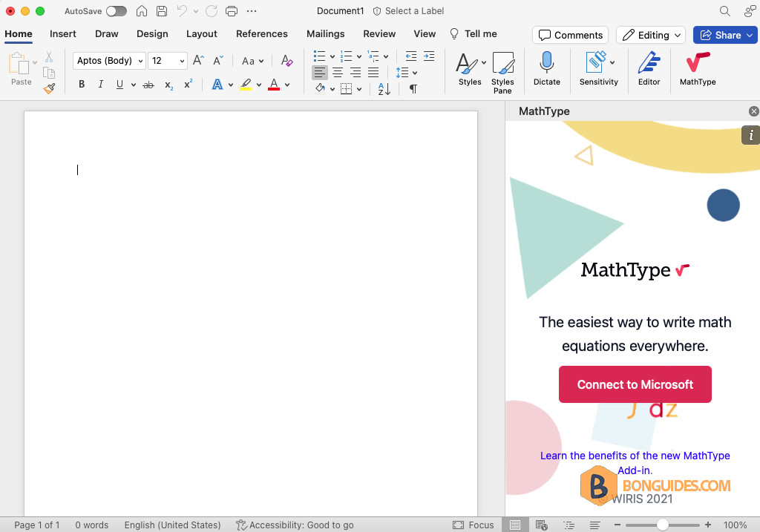Click zoom out minus button

pyautogui.click(x=617, y=525)
